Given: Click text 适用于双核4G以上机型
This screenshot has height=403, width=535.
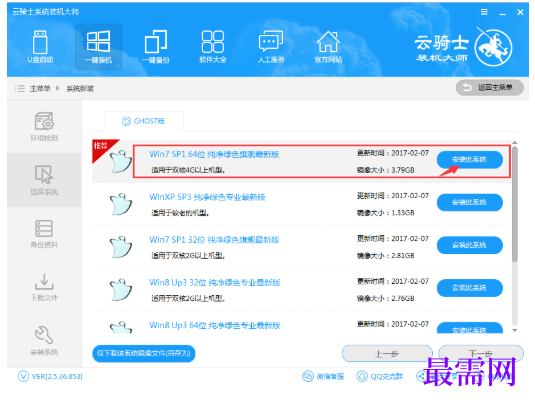Looking at the screenshot, I should point(188,170).
